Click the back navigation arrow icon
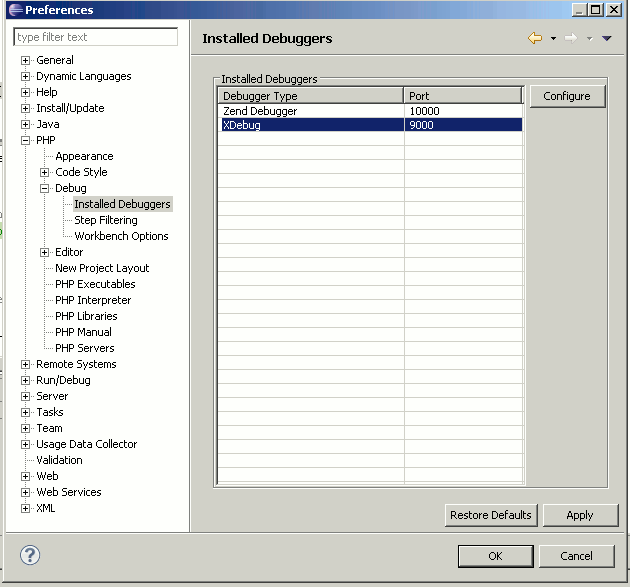 tap(534, 39)
